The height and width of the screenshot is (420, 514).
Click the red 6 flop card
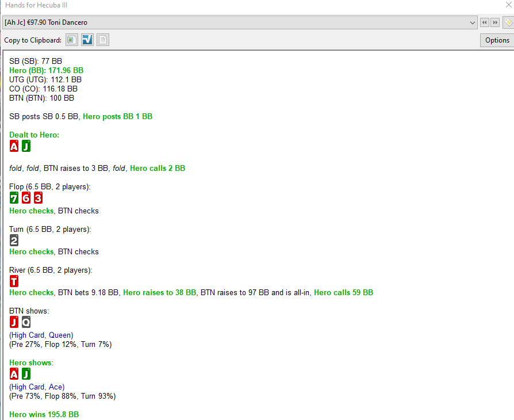click(26, 198)
